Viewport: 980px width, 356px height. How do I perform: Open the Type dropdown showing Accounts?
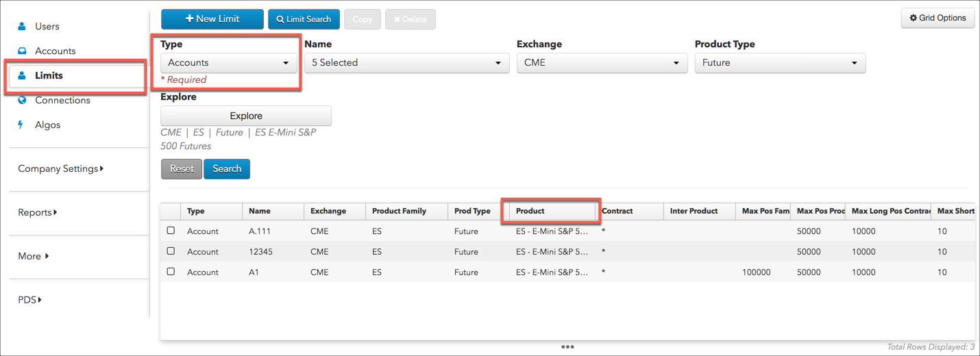[229, 63]
